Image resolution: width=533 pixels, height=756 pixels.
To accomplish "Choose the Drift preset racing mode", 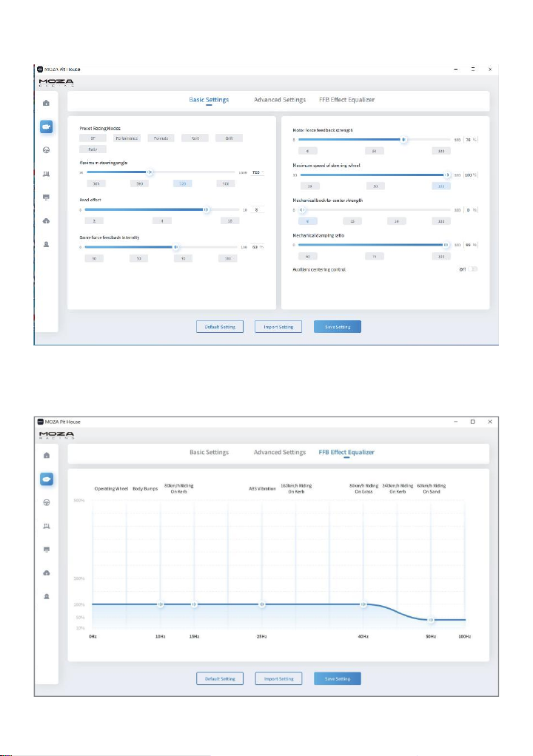I will [229, 138].
